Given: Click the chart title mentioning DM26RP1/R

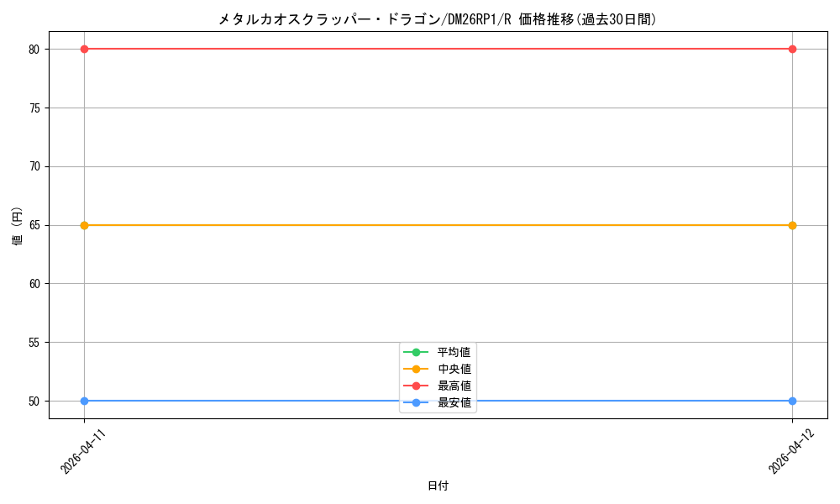Looking at the screenshot, I should 437,19.
